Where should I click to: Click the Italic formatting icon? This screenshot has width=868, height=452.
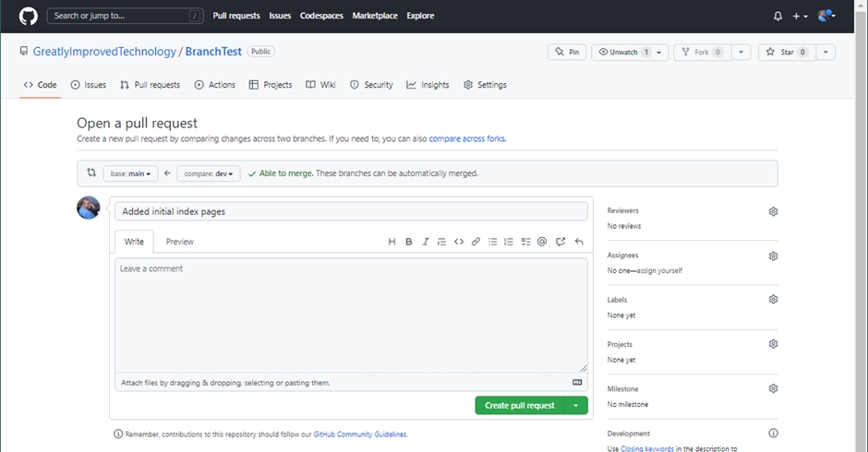coord(426,242)
